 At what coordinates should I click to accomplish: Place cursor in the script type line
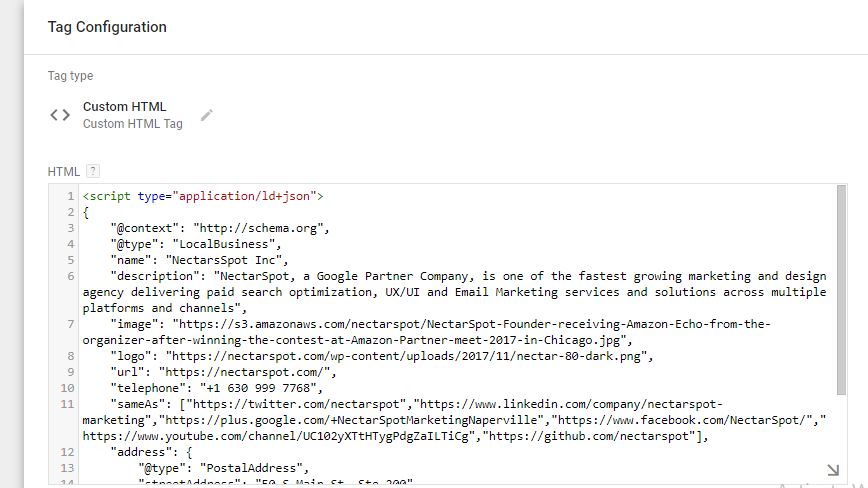(202, 196)
